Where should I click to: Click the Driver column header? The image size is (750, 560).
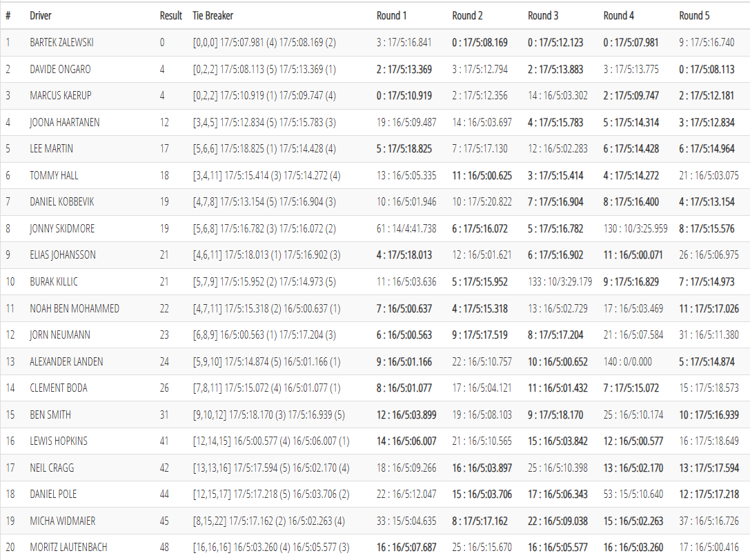pyautogui.click(x=41, y=15)
